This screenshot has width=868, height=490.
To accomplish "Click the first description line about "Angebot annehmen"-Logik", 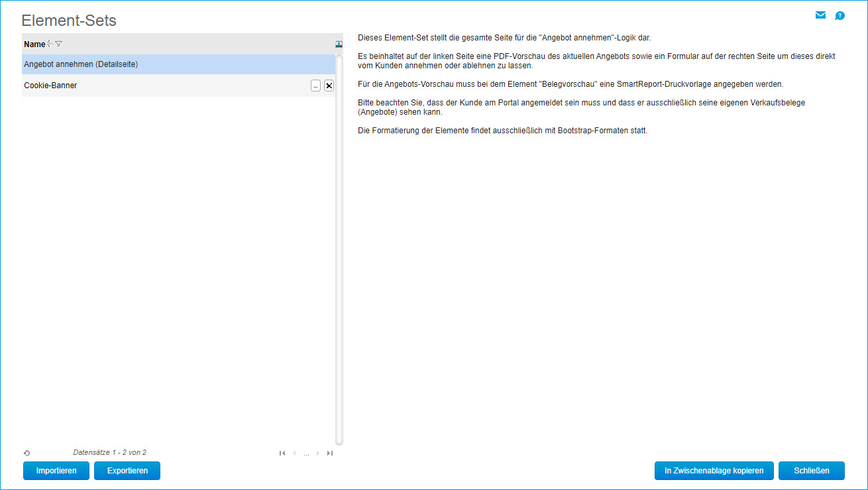I will pyautogui.click(x=504, y=38).
